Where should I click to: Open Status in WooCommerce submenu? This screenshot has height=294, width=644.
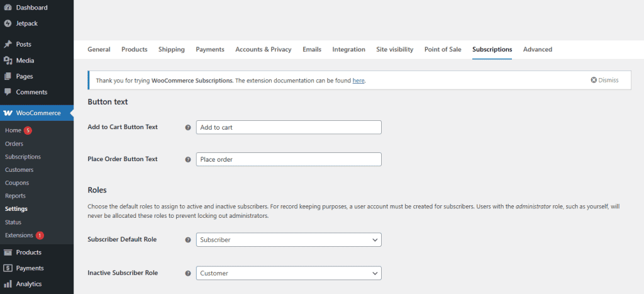[13, 222]
